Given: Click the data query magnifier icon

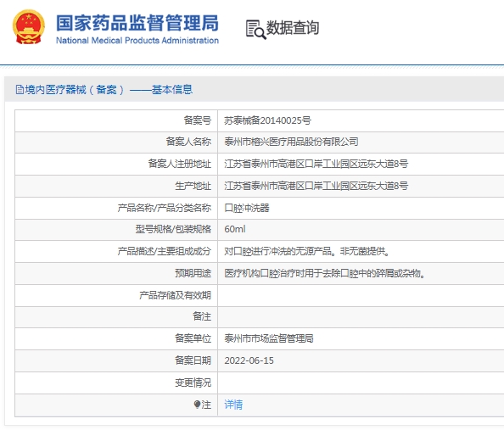Looking at the screenshot, I should 256,30.
